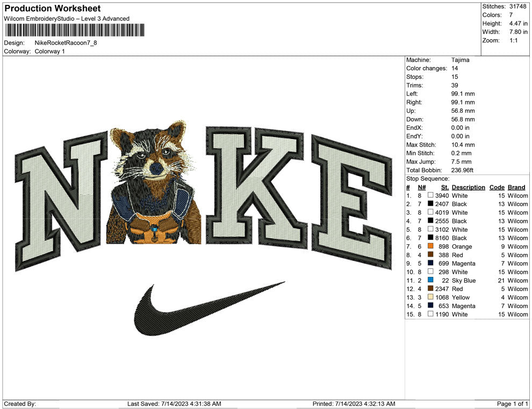The image size is (532, 409).
Task: Click the Code column header
Action: point(497,187)
